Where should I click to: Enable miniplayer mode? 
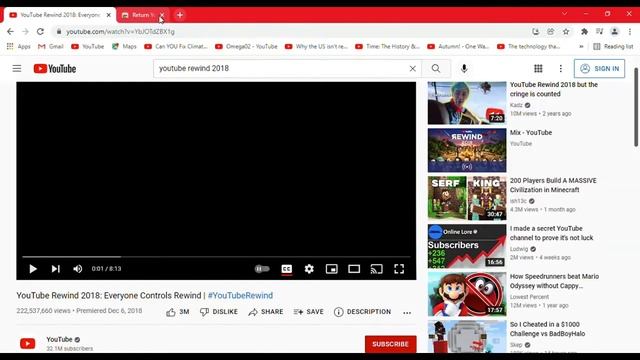tap(331, 269)
